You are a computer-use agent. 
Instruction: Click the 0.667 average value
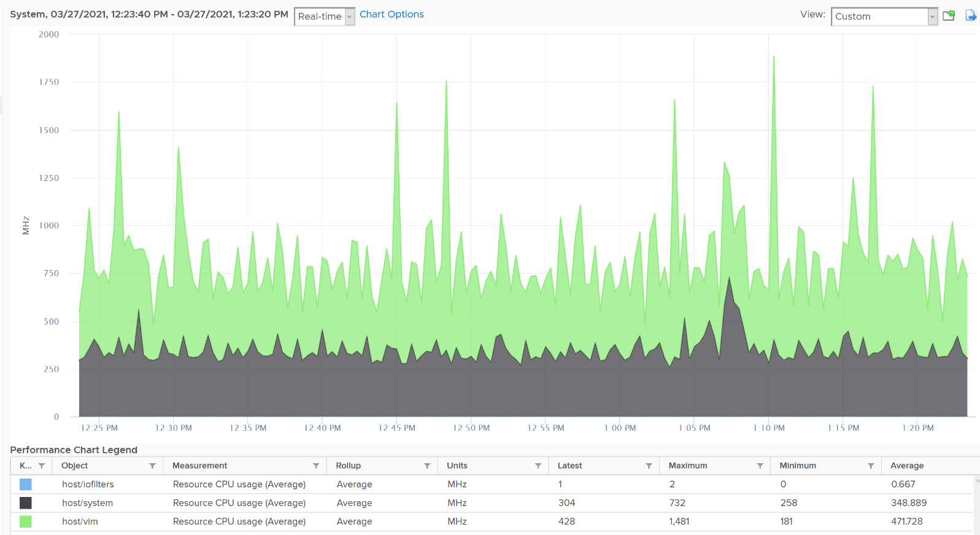tap(903, 484)
